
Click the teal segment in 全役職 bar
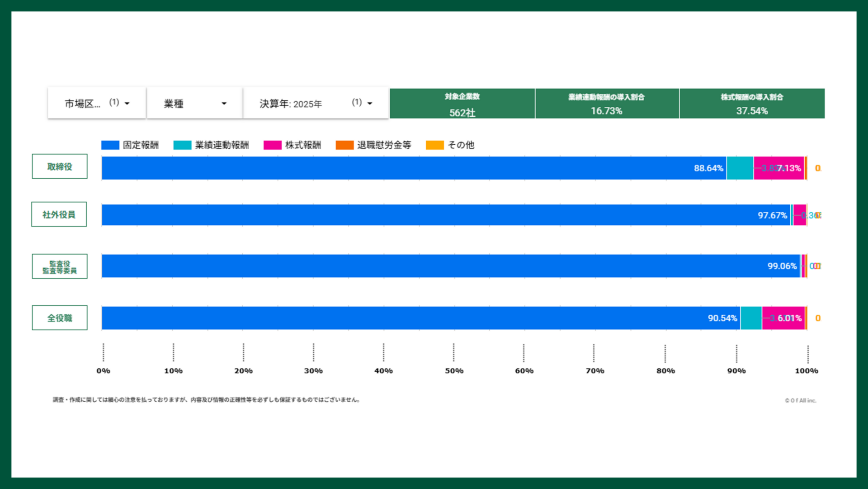(751, 318)
